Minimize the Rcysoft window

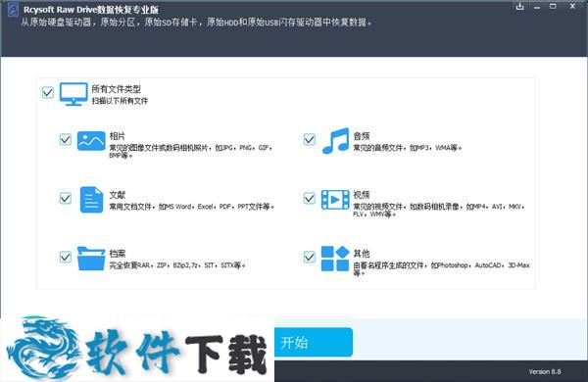(537, 7)
